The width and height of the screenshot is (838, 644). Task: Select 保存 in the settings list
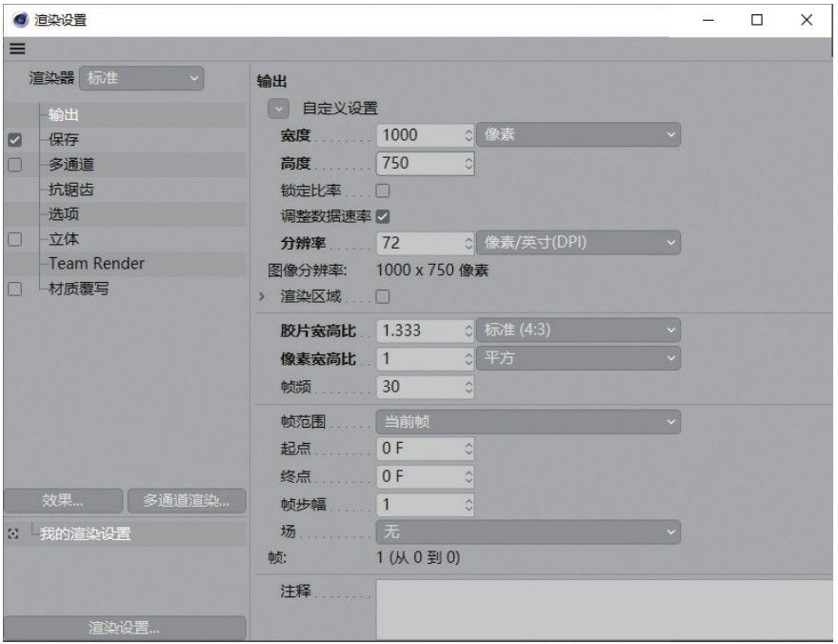(x=64, y=139)
